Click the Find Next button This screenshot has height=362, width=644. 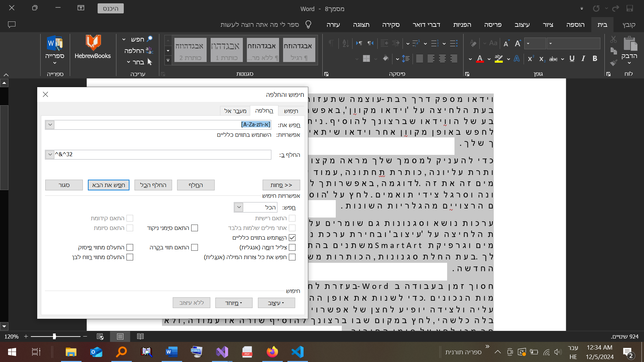click(x=109, y=185)
